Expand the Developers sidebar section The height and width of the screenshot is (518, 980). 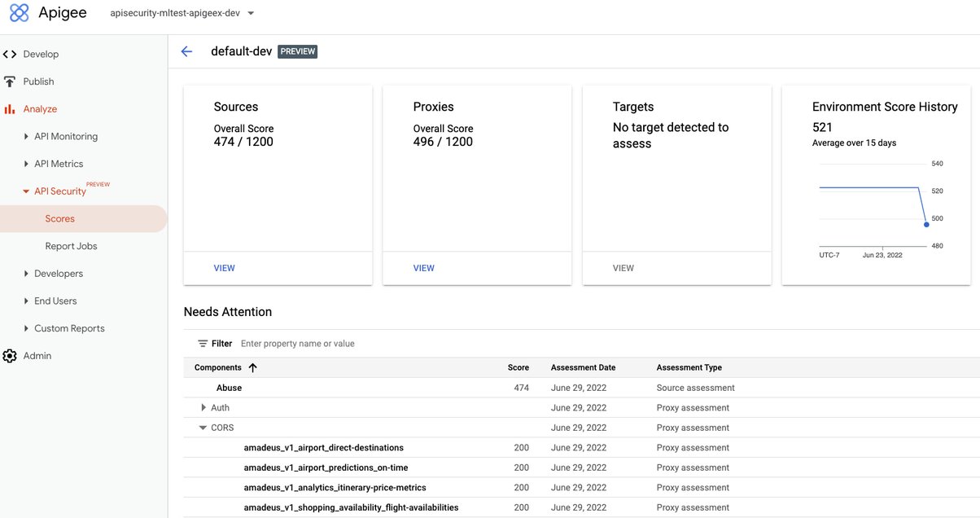click(27, 273)
